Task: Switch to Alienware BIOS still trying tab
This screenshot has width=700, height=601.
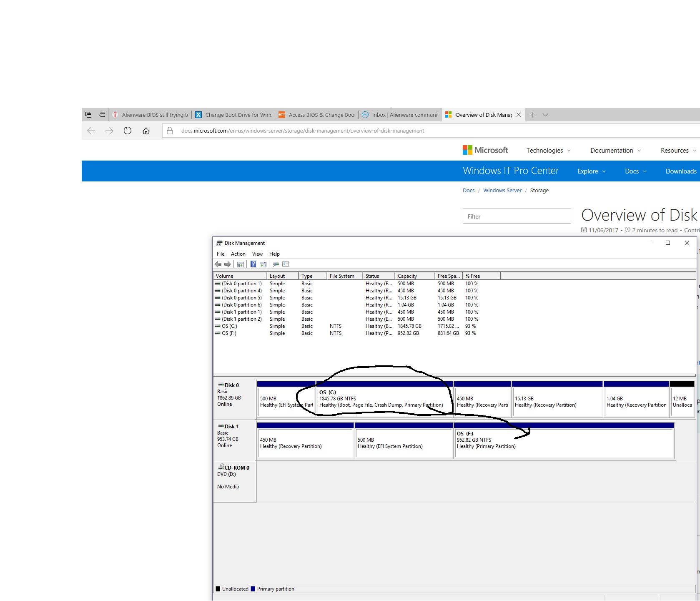Action: tap(150, 115)
